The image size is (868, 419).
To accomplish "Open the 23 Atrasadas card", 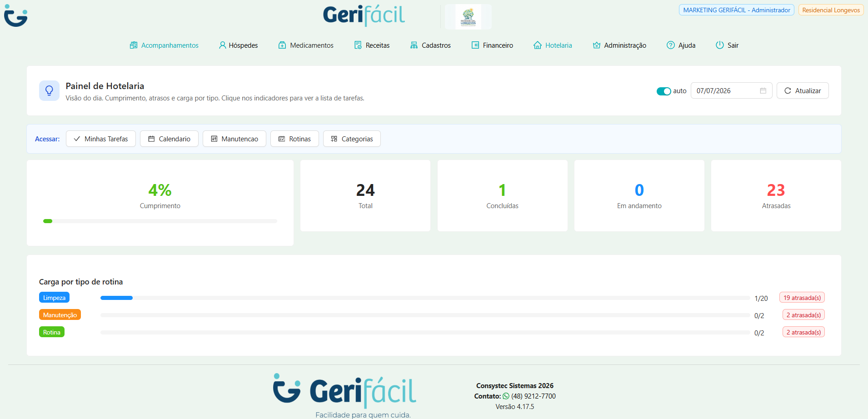I will (776, 195).
